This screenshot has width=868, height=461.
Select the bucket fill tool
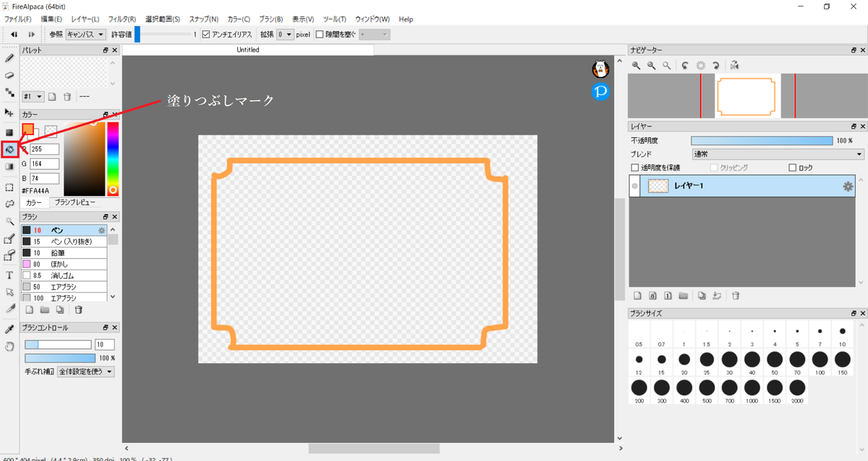point(9,150)
